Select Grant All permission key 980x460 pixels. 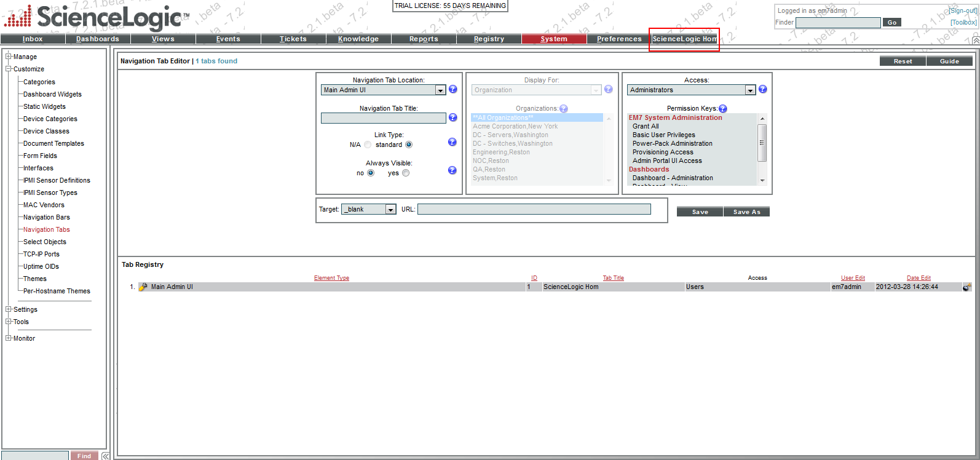pos(646,126)
